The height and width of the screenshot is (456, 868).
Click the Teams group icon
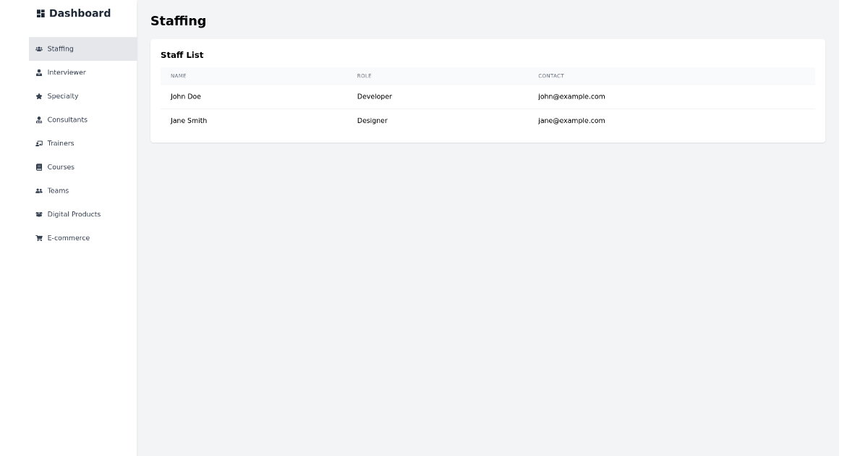pos(38,190)
